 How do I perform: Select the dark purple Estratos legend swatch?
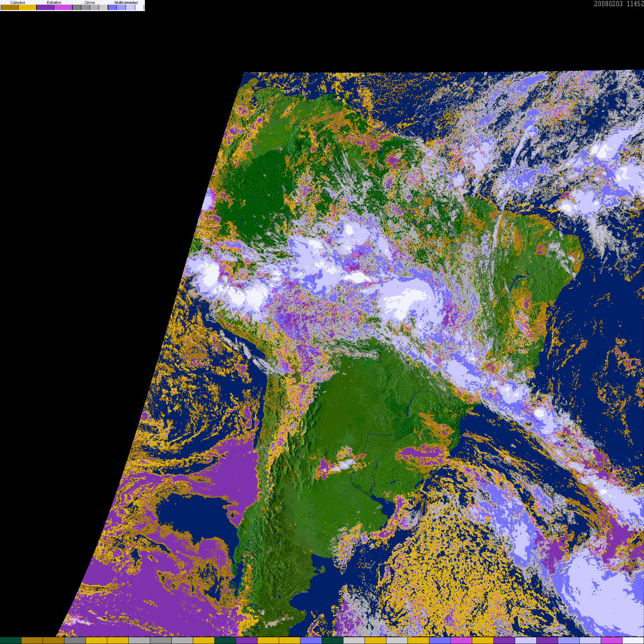tap(45, 7)
